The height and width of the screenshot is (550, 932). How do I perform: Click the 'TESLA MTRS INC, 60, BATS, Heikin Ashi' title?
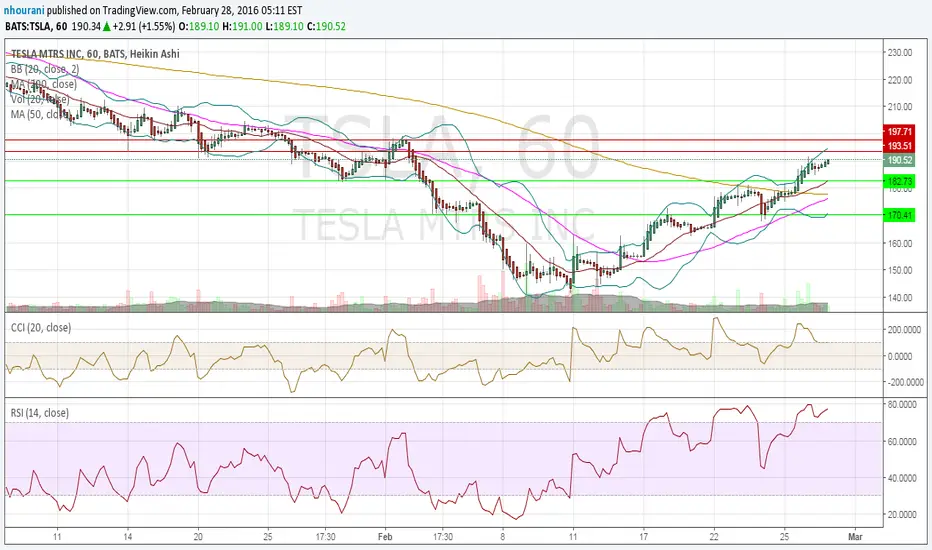pos(95,54)
